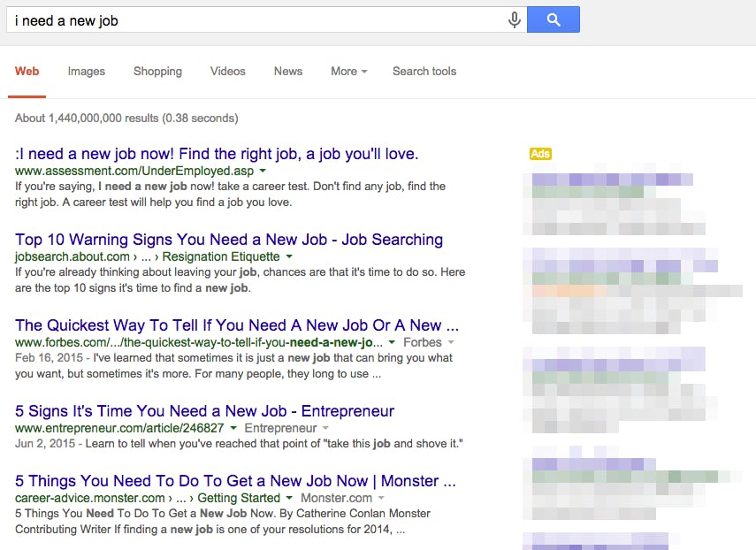Image resolution: width=756 pixels, height=550 pixels.
Task: Open Search tools options
Action: pyautogui.click(x=424, y=72)
